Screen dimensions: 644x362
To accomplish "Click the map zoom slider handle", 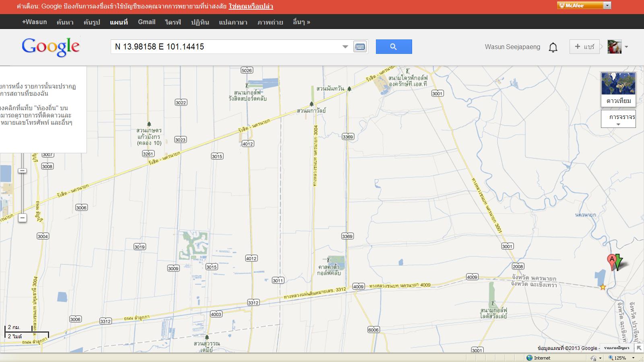I will click(x=23, y=171).
